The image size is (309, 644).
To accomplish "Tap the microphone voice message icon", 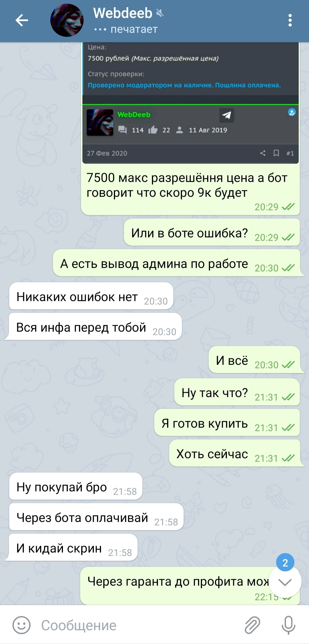I will 288,625.
